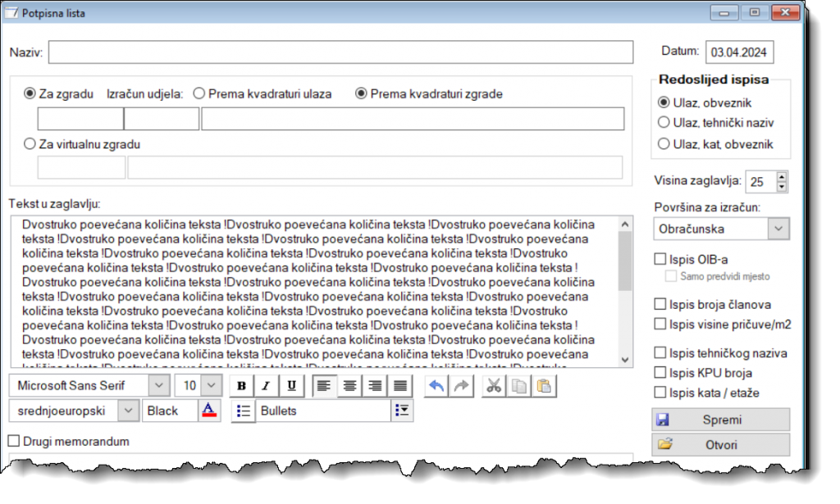The width and height of the screenshot is (840, 504).
Task: Decrease Visina zaglavlja value
Action: [x=782, y=187]
